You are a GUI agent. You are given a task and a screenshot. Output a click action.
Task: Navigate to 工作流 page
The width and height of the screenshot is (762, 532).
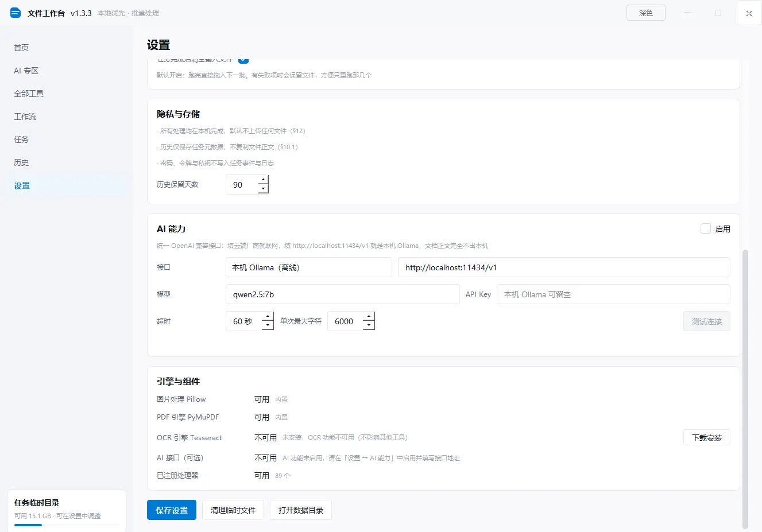tap(25, 117)
